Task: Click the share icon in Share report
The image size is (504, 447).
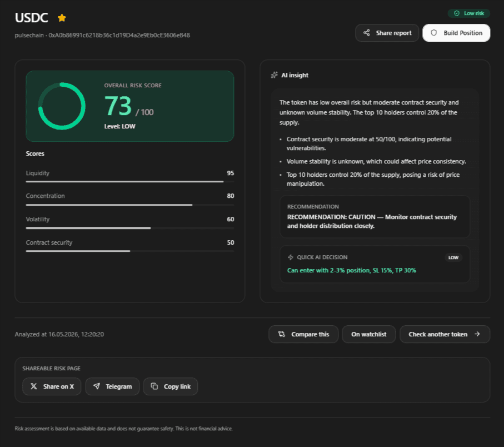Action: point(366,33)
